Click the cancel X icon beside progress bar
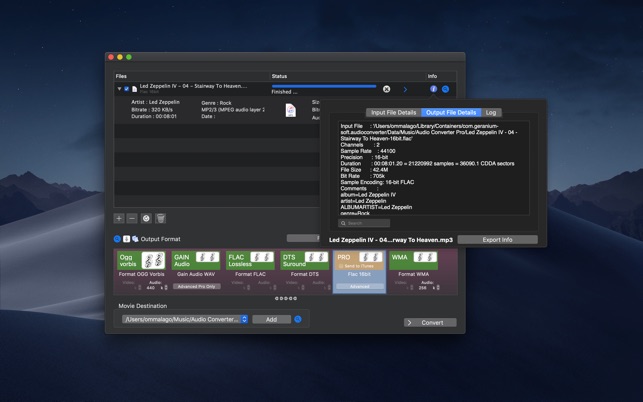This screenshot has height=402, width=643. click(x=387, y=89)
